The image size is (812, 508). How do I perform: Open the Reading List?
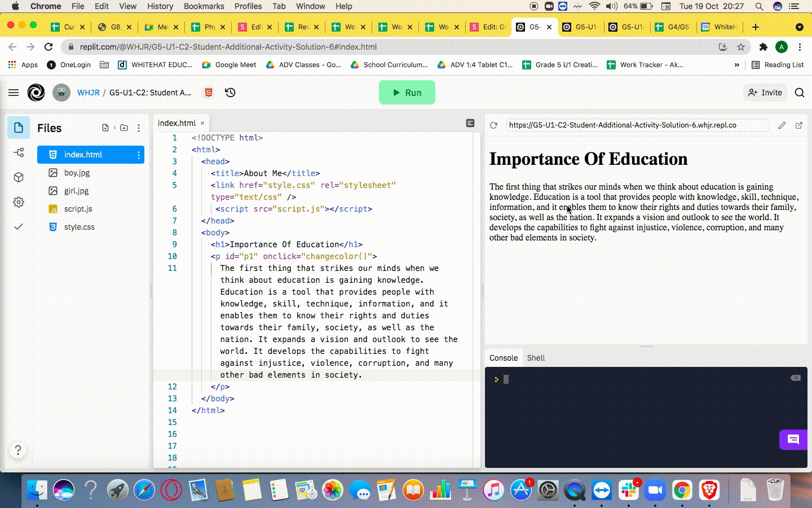[x=778, y=65]
